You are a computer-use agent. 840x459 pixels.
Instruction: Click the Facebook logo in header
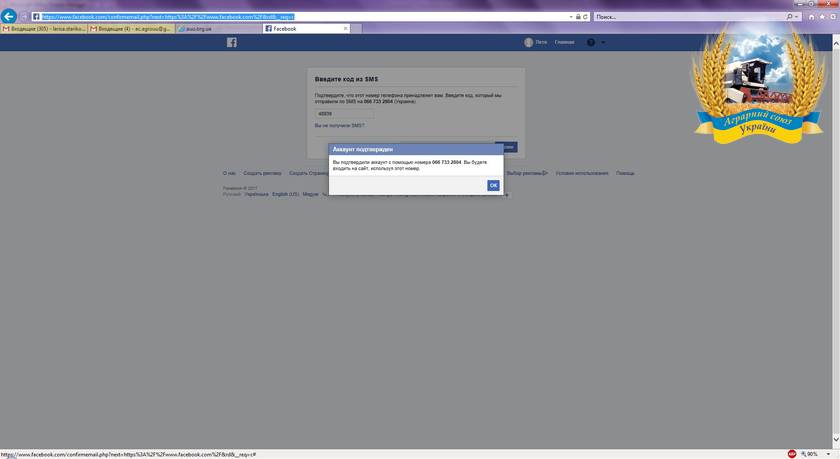tap(231, 42)
